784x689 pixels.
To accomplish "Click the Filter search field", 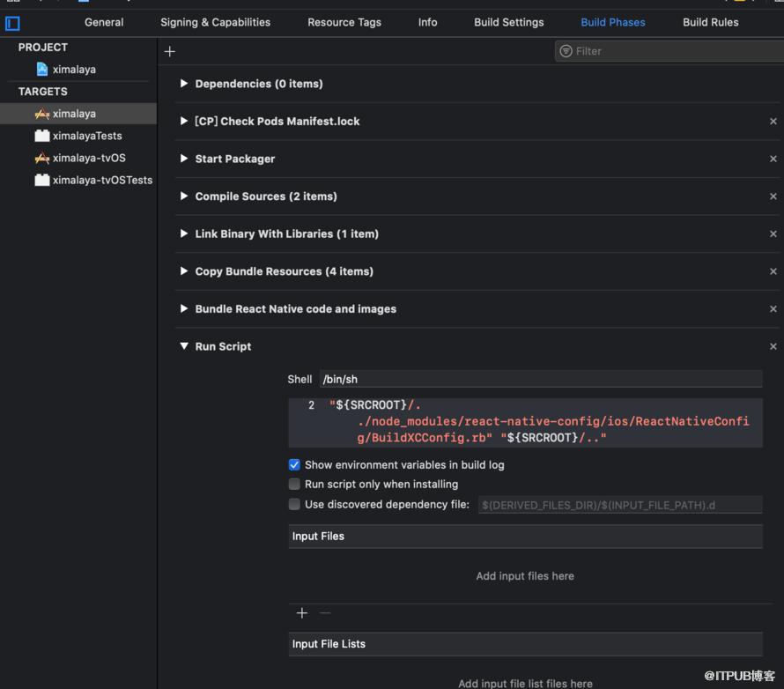I will click(669, 51).
